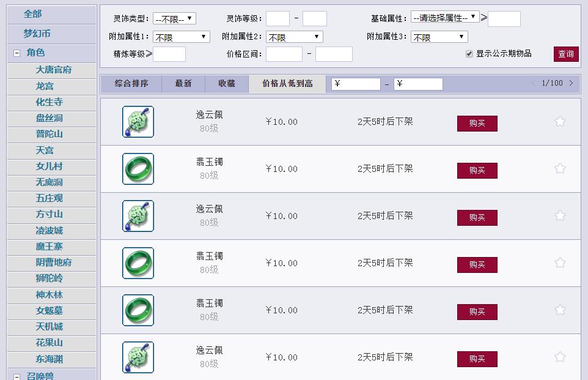Click the 逸云佩 item icon in third row
Screen dimensions: 588x380
(x=138, y=215)
